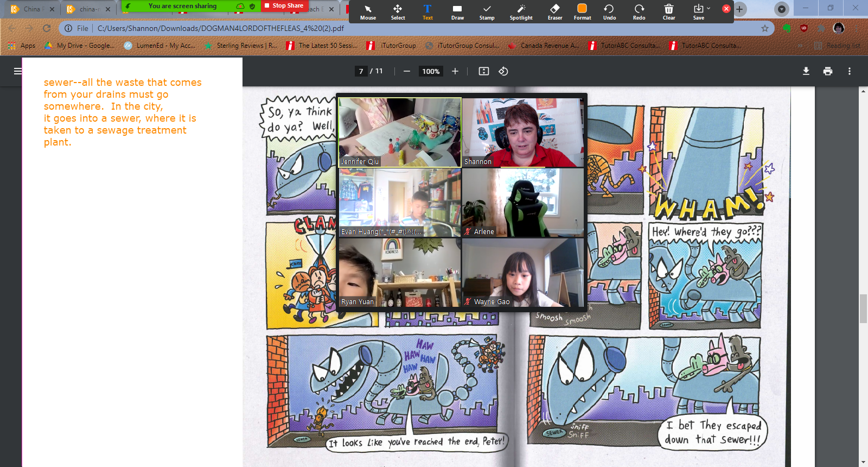The height and width of the screenshot is (467, 868).
Task: Bookmark this page with star icon
Action: pyautogui.click(x=765, y=28)
